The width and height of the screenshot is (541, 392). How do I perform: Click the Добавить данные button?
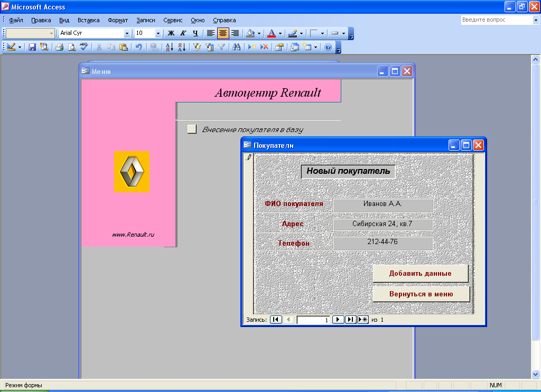[x=420, y=273]
